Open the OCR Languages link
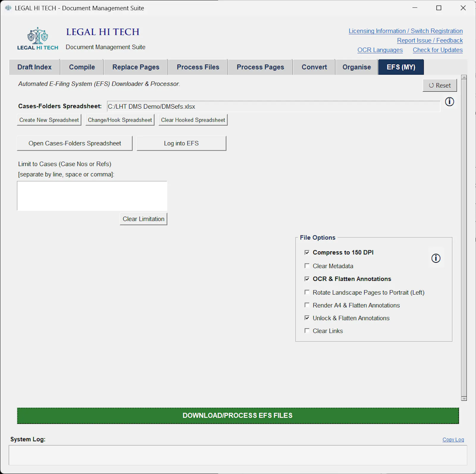Screen dimensions: 476x474 (380, 50)
